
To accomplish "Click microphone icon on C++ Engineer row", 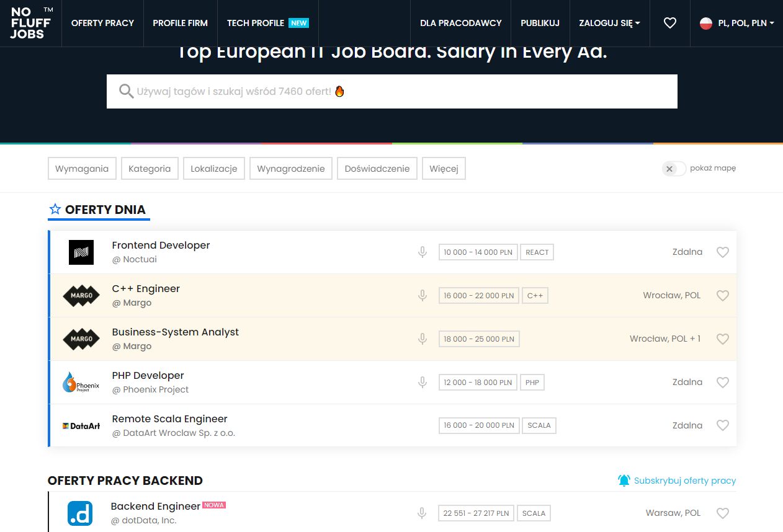I will click(423, 296).
